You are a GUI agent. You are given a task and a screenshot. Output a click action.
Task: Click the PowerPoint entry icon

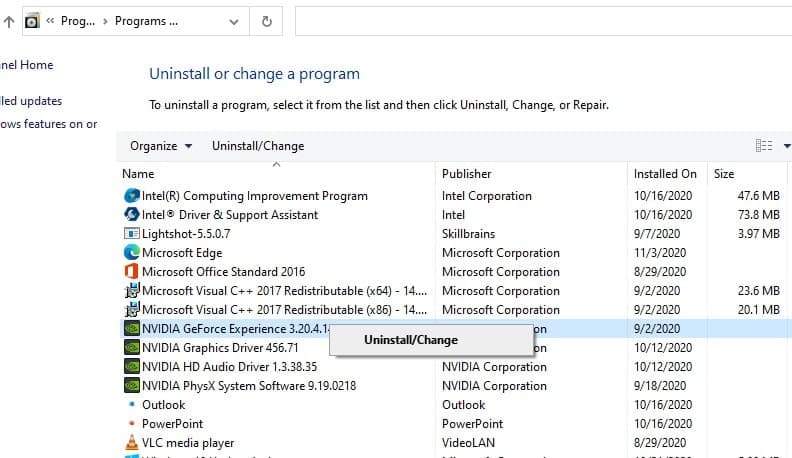pyautogui.click(x=132, y=423)
